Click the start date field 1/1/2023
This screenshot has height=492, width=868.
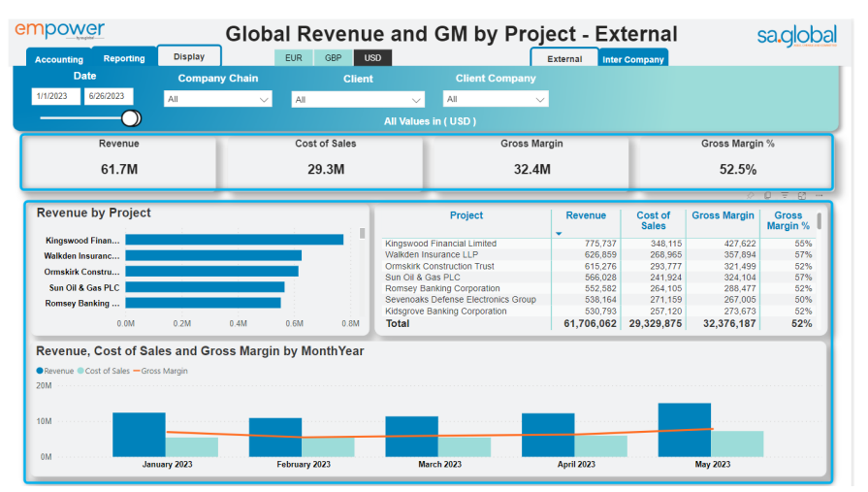click(x=55, y=96)
